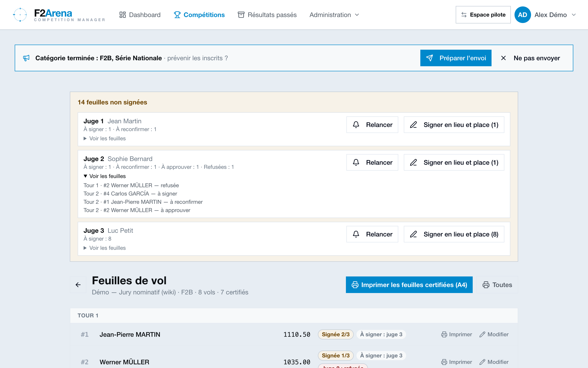Expand Voir les feuilles for Juge 3
This screenshot has height=368, width=588.
click(105, 248)
